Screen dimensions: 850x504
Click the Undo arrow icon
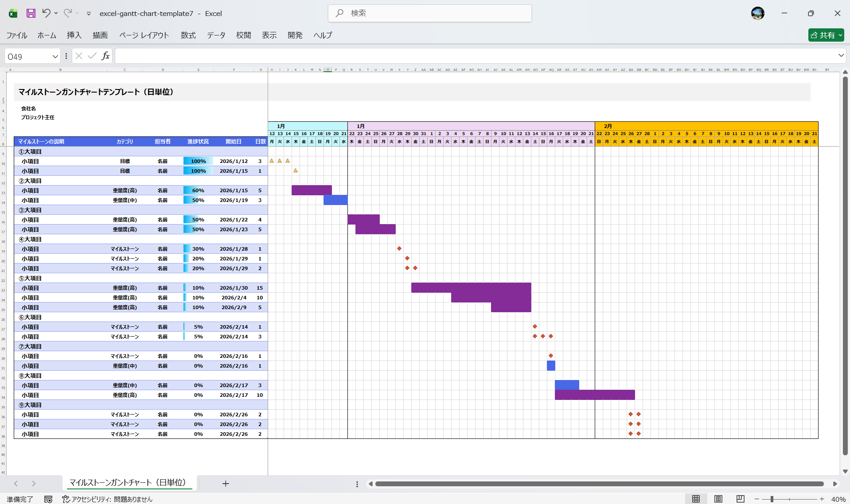46,13
